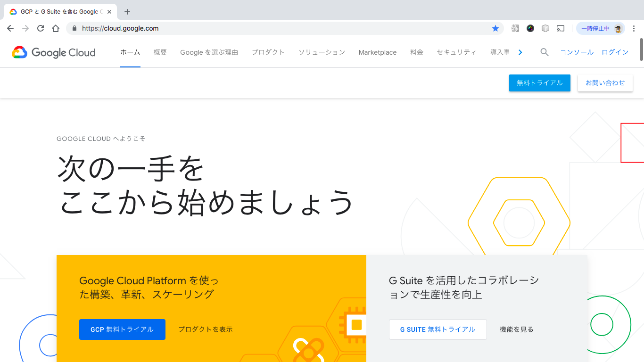Click the gray cube extension icon
The height and width of the screenshot is (362, 644).
pyautogui.click(x=545, y=28)
